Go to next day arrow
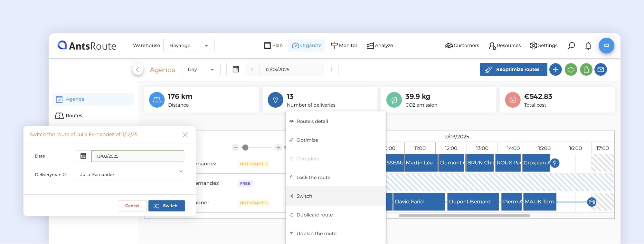Screen dimensions: 644x244 [331, 70]
